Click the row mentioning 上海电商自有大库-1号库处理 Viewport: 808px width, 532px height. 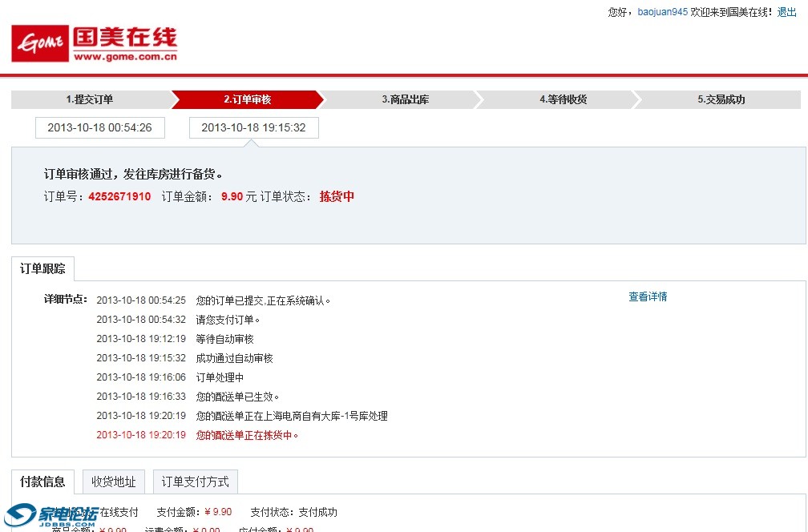[242, 416]
